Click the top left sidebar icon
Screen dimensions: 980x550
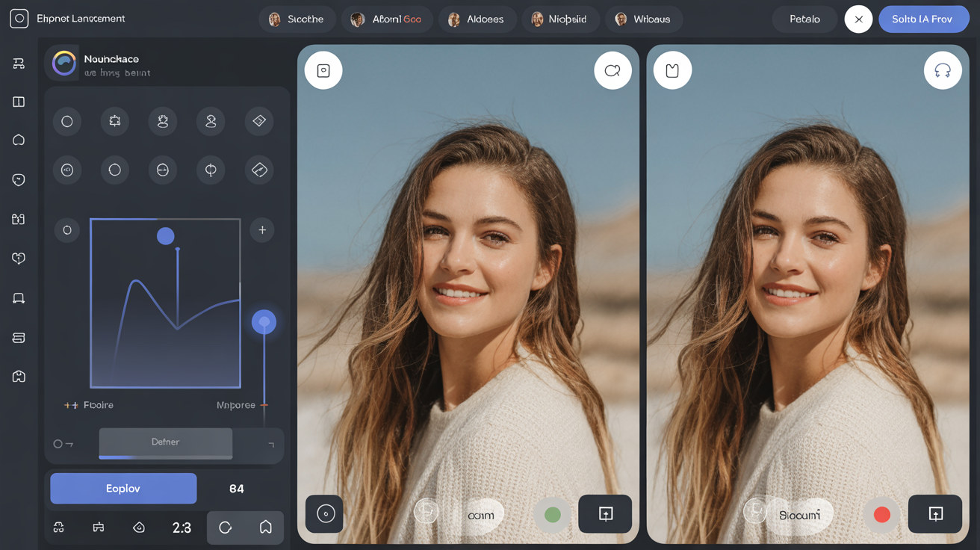(x=19, y=64)
